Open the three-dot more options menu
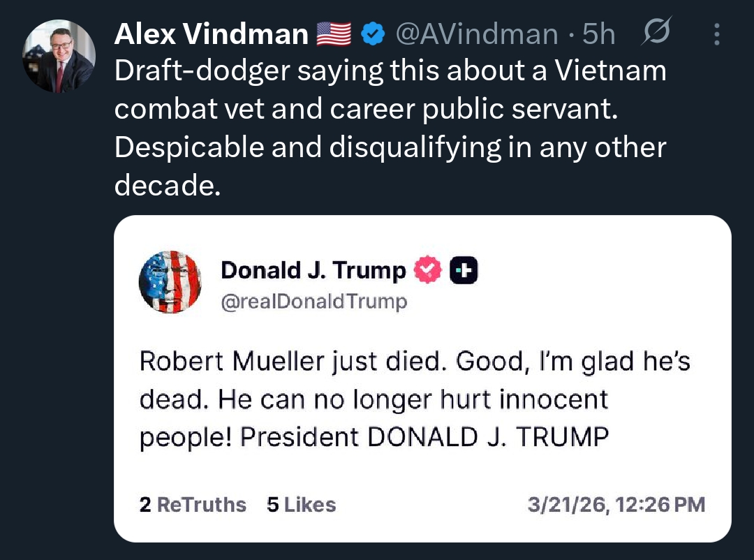This screenshot has height=560, width=754. pos(717,33)
